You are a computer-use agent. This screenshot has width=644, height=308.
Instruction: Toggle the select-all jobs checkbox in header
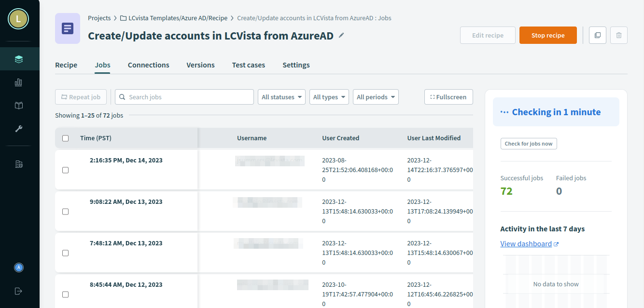tap(66, 138)
